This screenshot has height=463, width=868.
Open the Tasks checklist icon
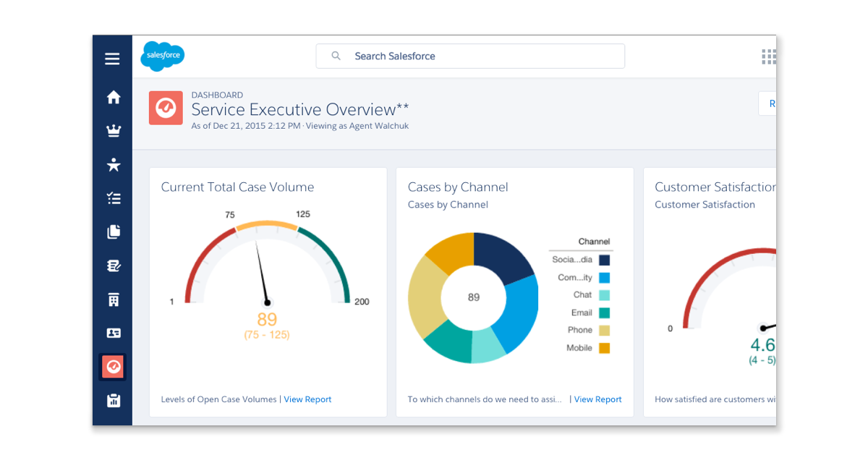pos(114,198)
